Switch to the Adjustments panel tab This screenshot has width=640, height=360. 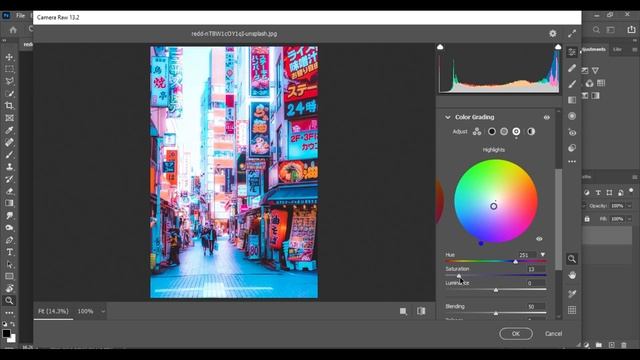594,49
